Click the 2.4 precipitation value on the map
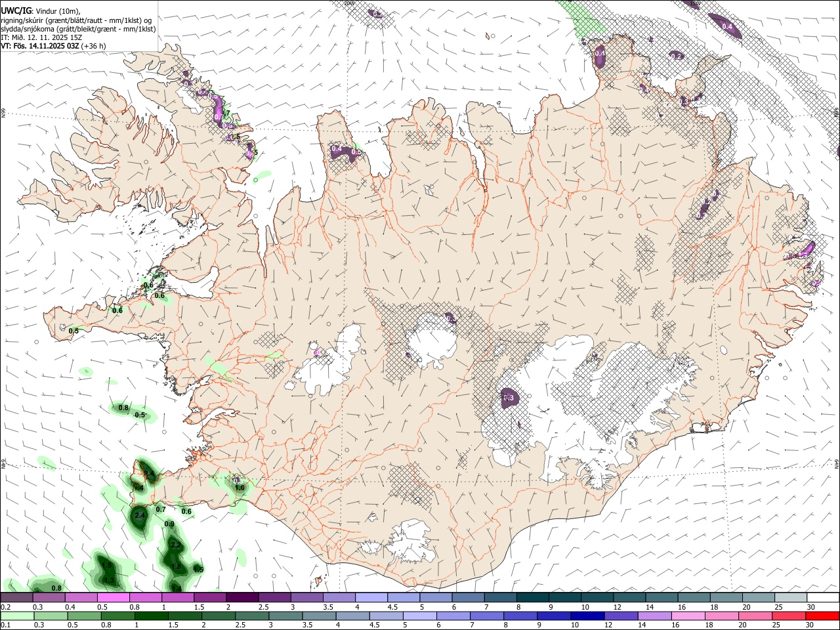 (139, 516)
